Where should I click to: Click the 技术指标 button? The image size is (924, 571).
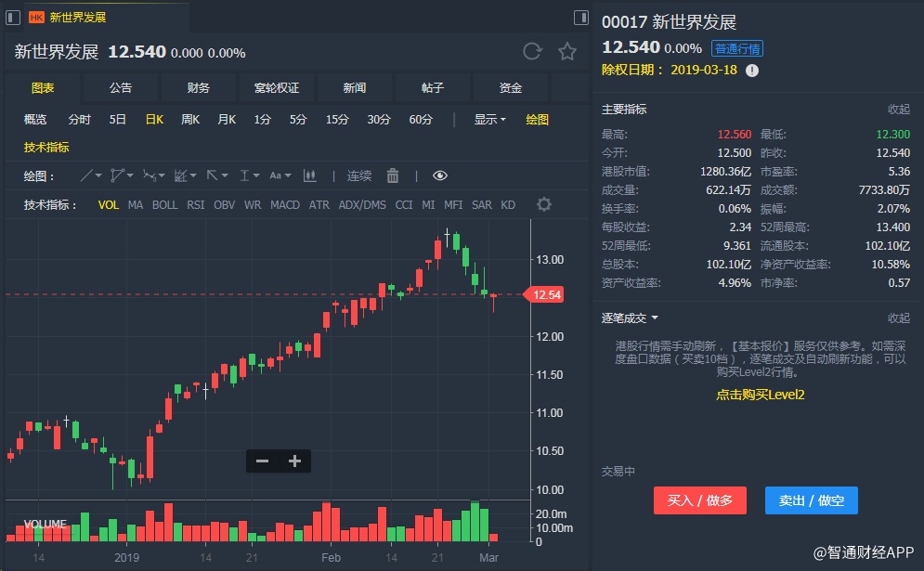tap(46, 148)
